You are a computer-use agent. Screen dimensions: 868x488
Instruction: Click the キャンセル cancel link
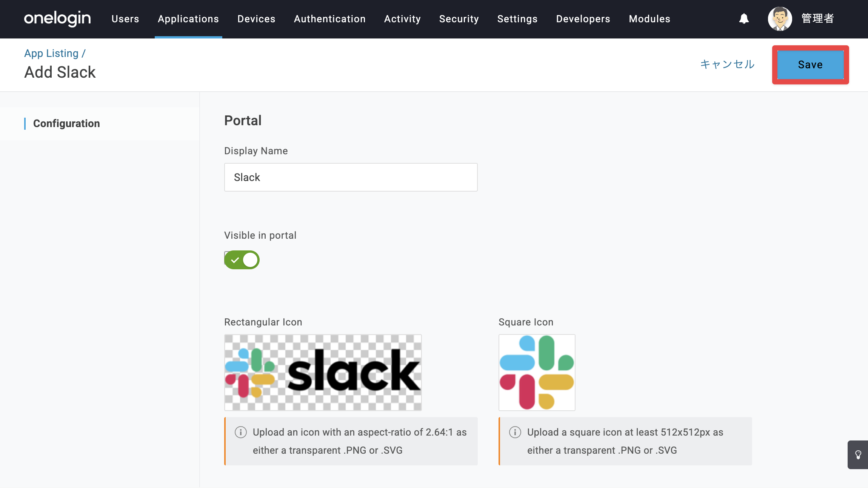727,64
